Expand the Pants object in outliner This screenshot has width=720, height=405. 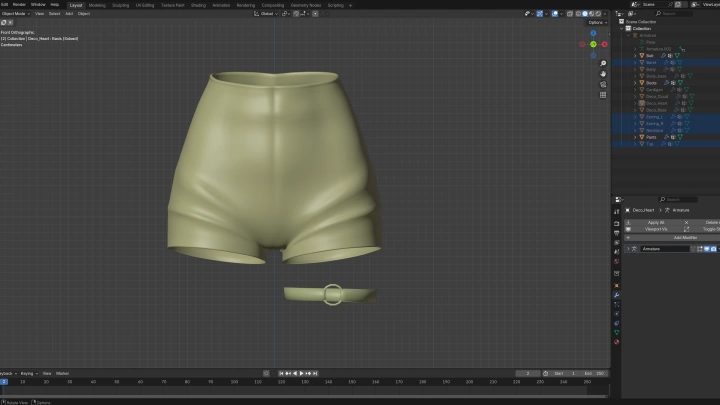pyautogui.click(x=636, y=137)
